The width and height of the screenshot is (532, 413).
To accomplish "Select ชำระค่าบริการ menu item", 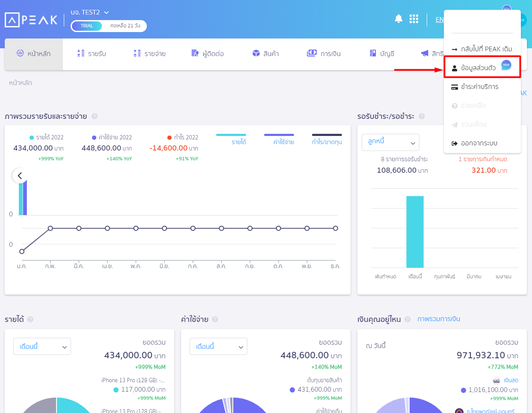I will click(482, 87).
